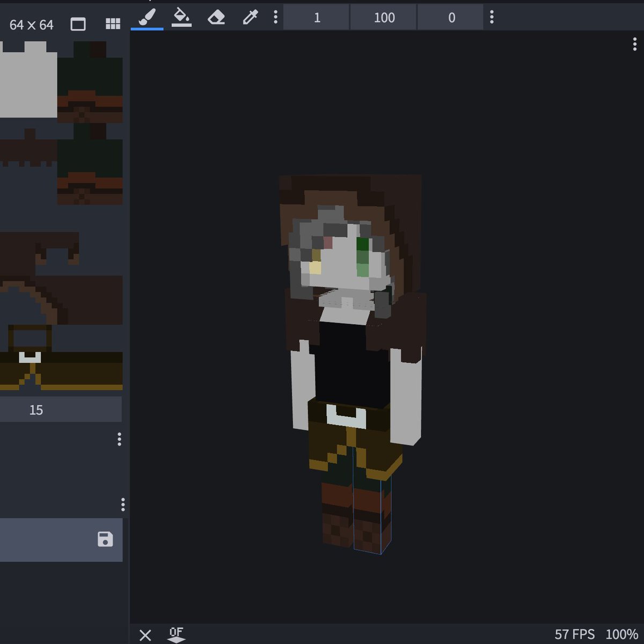
Task: Open the UV panel three-dot menu
Action: click(x=119, y=440)
